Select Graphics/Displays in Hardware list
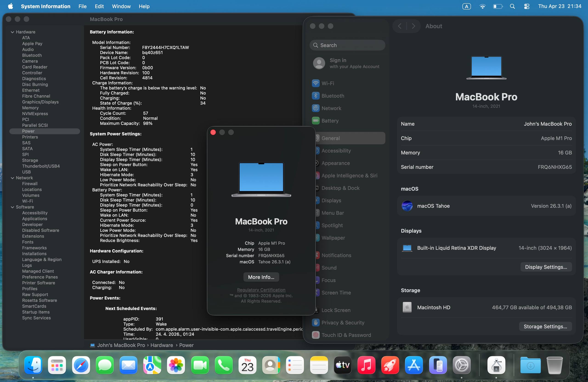Viewport: 588px width, 382px height. [x=40, y=102]
